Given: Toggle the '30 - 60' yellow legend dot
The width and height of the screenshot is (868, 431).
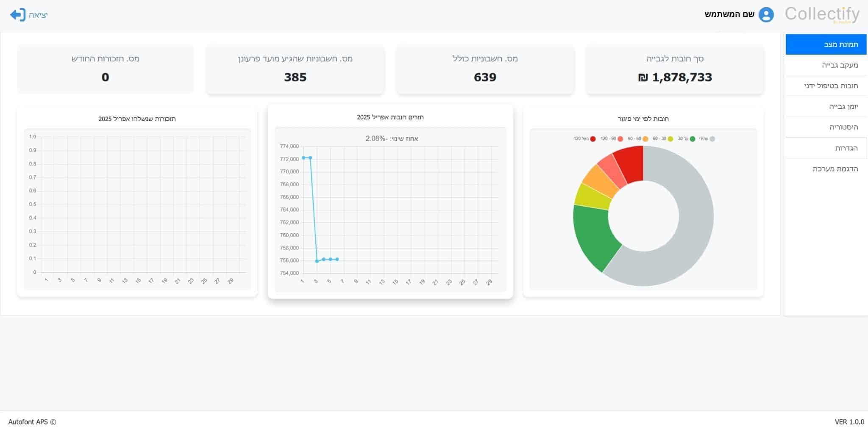Looking at the screenshot, I should click(670, 139).
